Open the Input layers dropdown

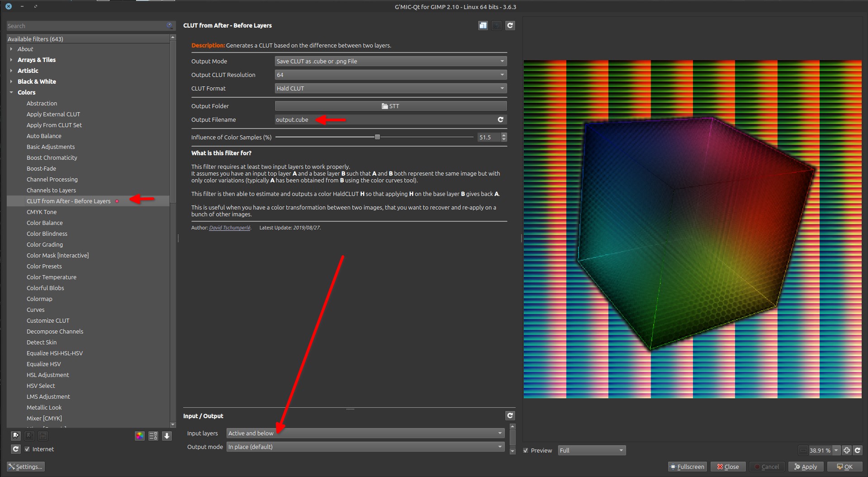click(365, 434)
